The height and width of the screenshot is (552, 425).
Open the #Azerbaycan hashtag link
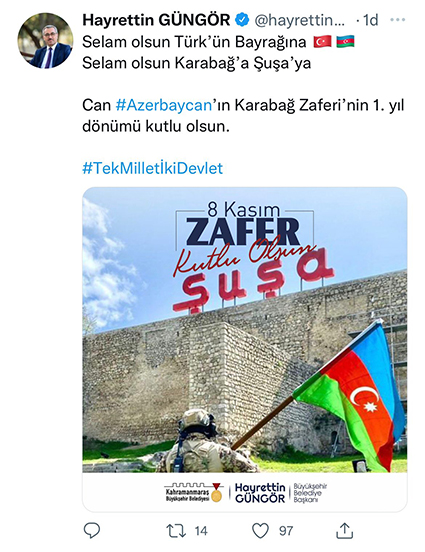tap(164, 105)
